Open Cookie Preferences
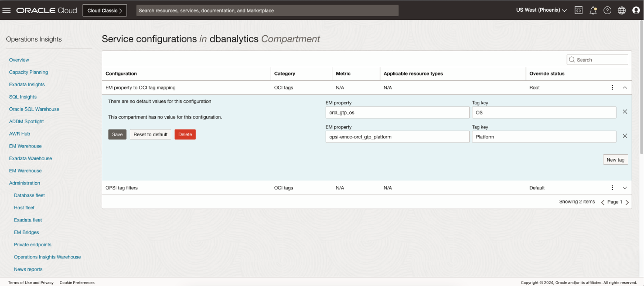 [77, 282]
